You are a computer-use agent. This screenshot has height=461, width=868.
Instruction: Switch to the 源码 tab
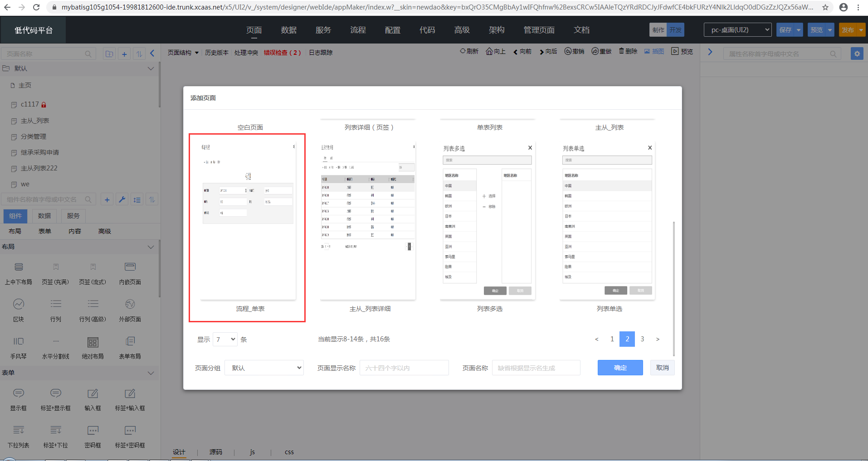(x=216, y=452)
